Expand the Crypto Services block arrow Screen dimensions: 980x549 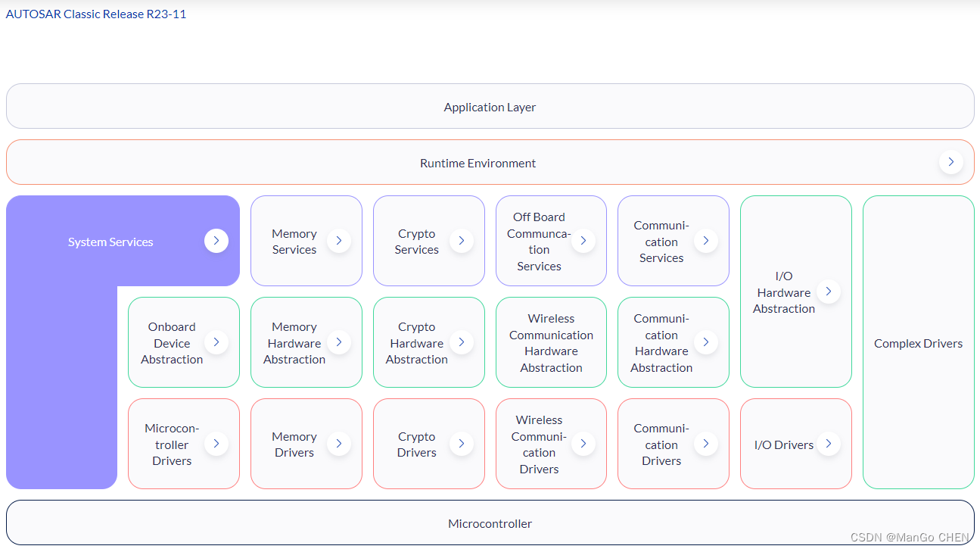point(462,241)
